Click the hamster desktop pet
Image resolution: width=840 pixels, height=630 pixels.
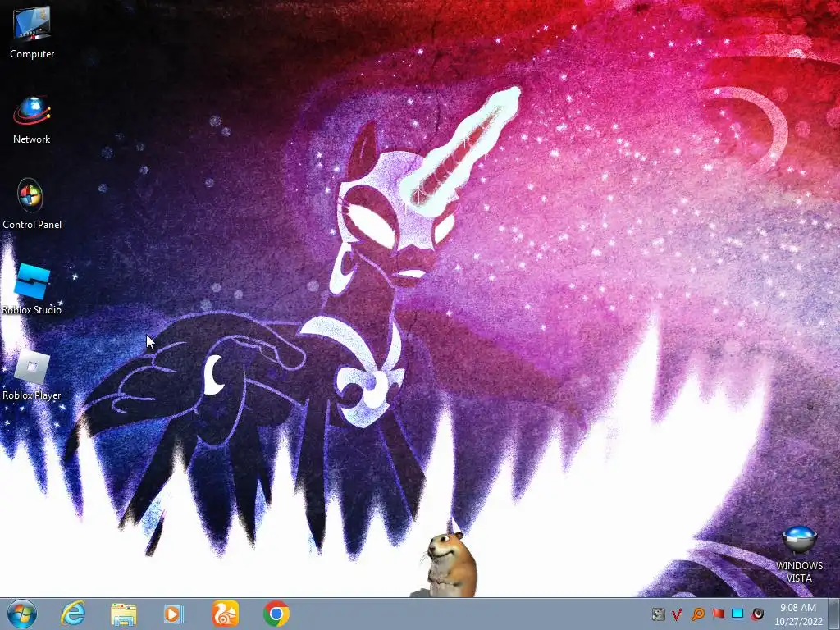tap(451, 564)
